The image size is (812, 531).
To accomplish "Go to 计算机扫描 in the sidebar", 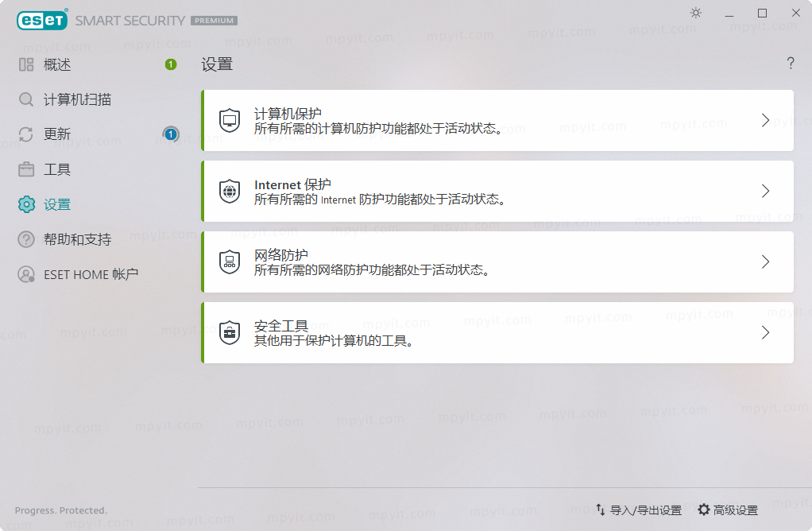I will pyautogui.click(x=77, y=99).
